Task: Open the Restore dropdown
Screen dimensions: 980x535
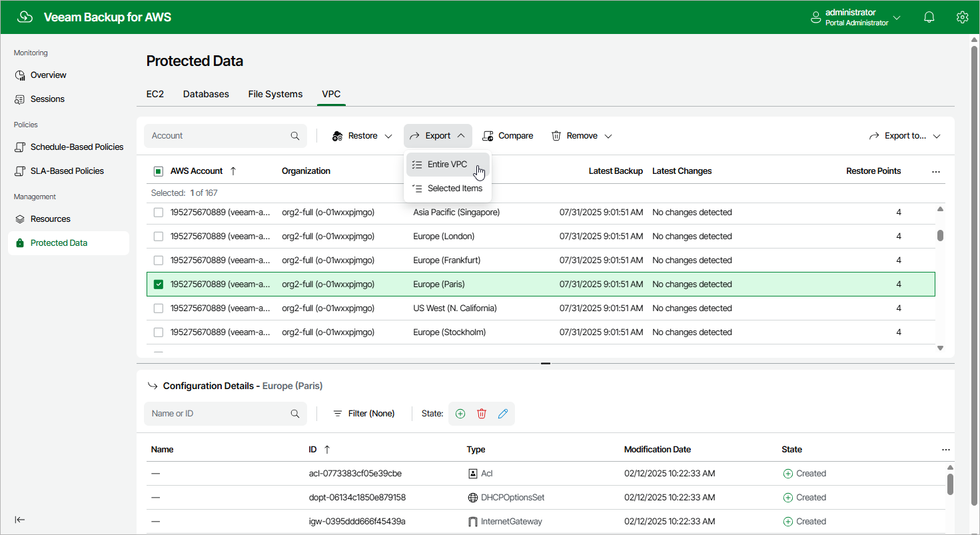Action: coord(362,136)
